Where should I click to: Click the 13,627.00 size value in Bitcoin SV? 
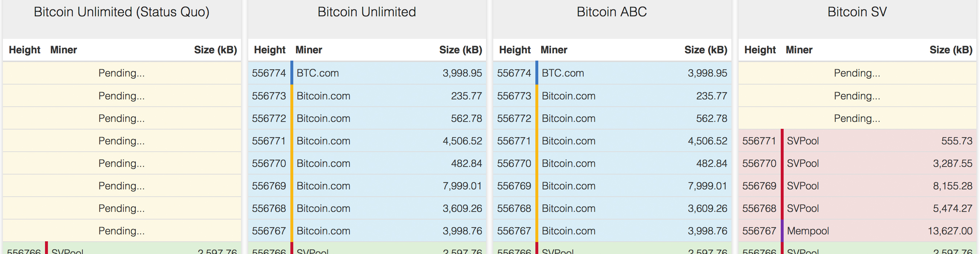click(950, 231)
